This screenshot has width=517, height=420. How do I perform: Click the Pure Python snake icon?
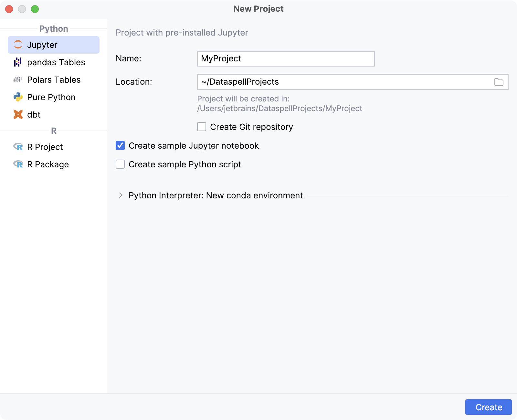pyautogui.click(x=18, y=97)
